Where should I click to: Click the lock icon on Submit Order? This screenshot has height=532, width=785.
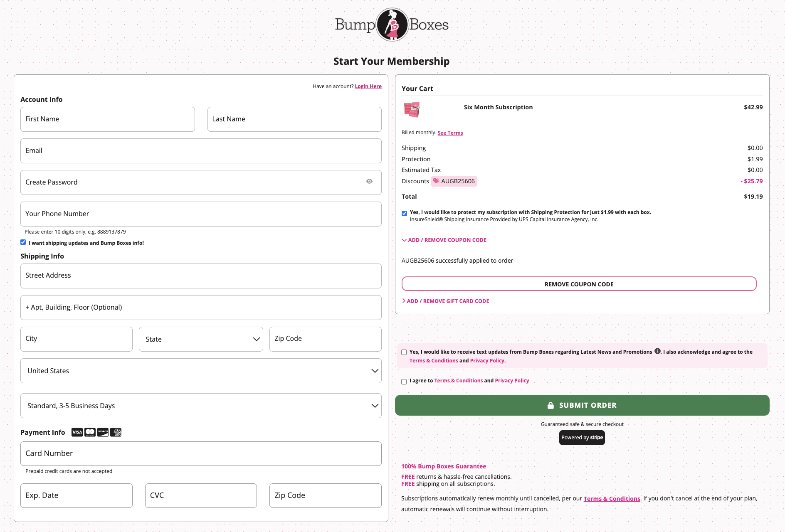coord(550,405)
